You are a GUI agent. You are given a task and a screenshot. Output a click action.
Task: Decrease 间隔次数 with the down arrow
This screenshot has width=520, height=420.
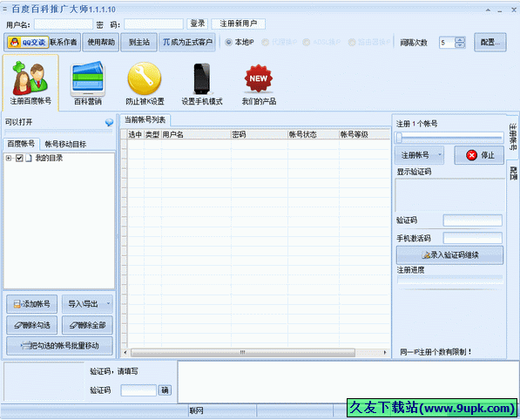pyautogui.click(x=460, y=45)
